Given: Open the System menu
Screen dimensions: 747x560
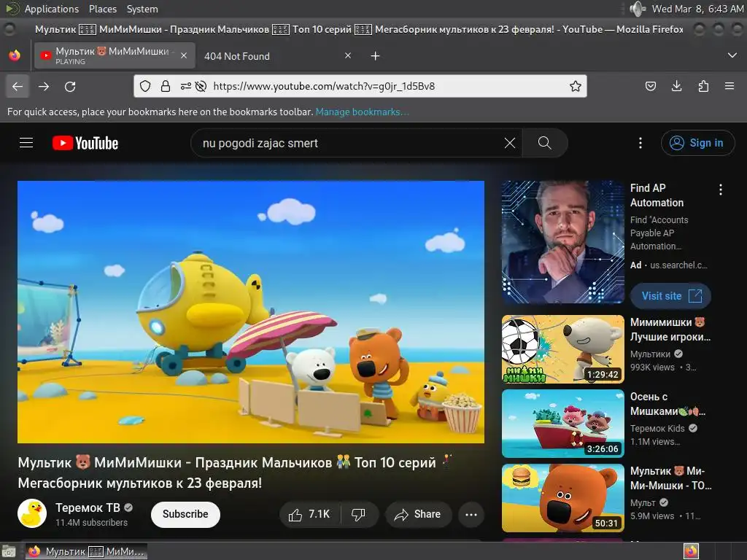Looking at the screenshot, I should (142, 9).
